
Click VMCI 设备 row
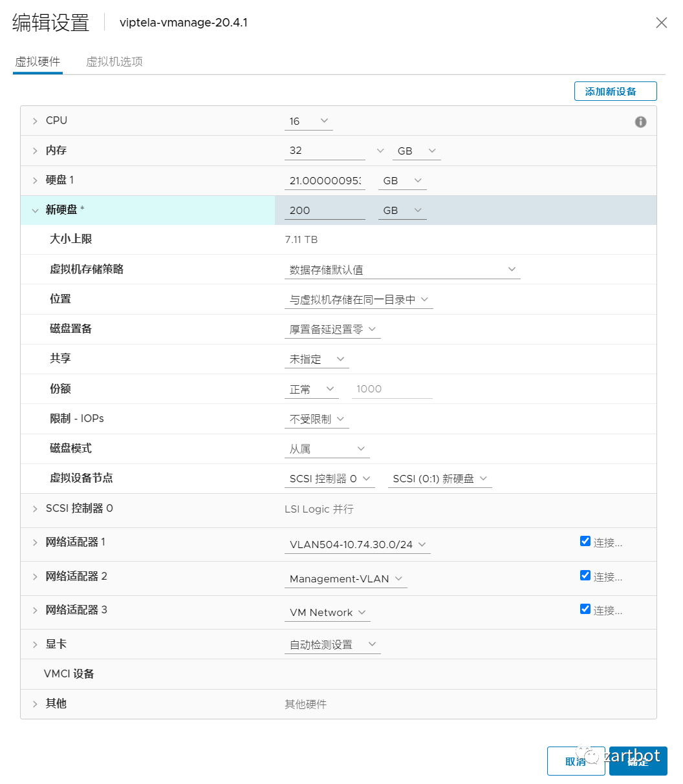point(338,674)
